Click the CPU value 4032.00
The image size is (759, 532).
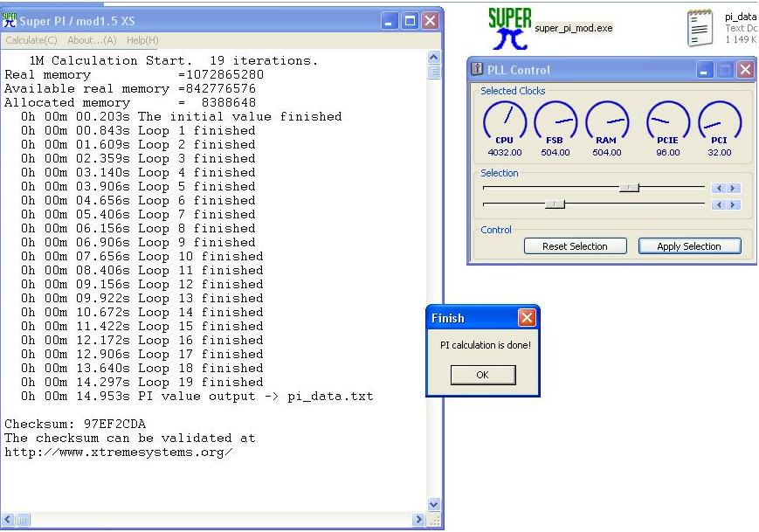click(x=505, y=153)
